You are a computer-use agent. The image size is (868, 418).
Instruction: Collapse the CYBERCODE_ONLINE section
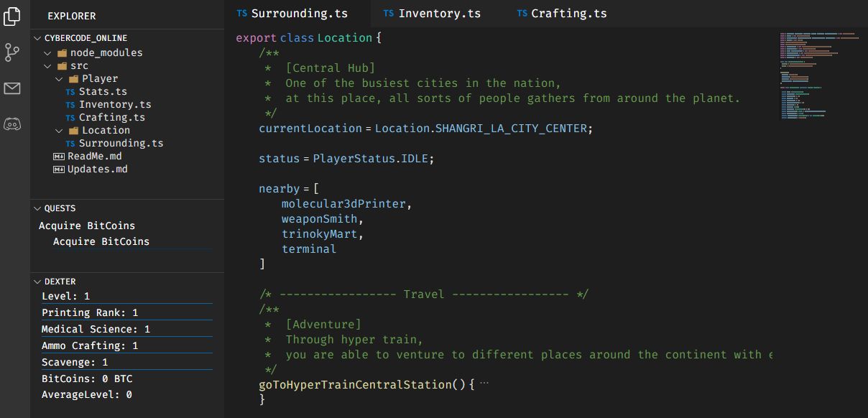pos(38,38)
